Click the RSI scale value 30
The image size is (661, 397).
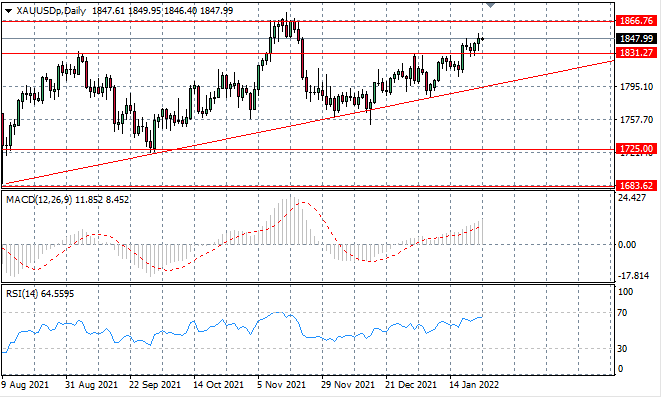pyautogui.click(x=622, y=349)
